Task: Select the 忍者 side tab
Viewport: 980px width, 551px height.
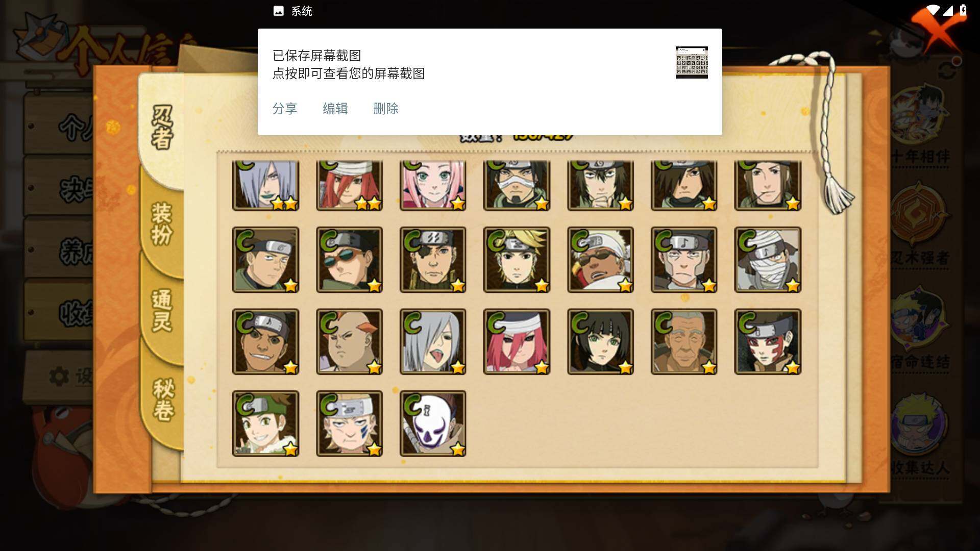Action: click(162, 128)
